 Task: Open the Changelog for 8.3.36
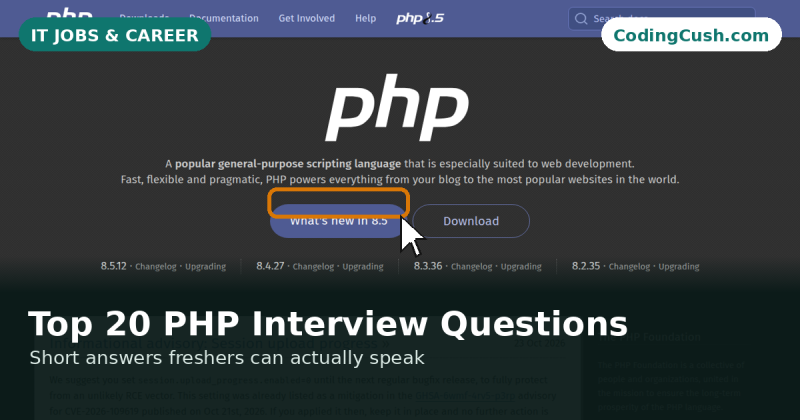click(471, 266)
